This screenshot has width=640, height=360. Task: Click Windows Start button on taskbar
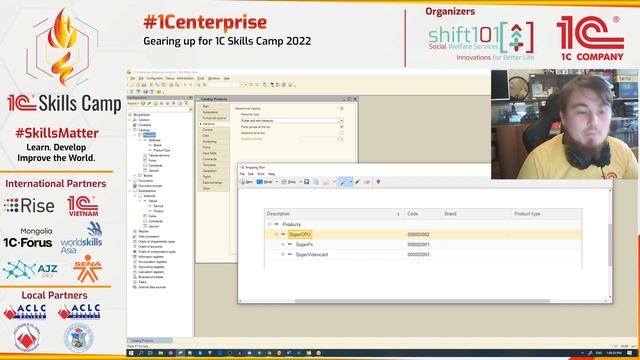[x=131, y=353]
